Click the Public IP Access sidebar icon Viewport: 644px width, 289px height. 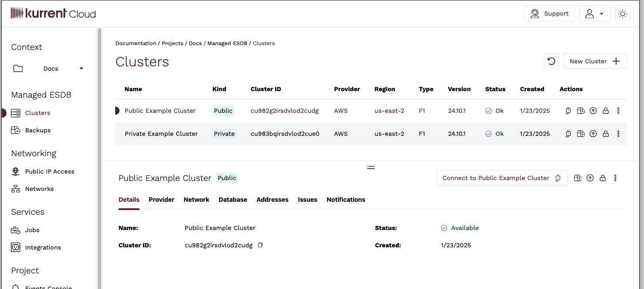tap(15, 171)
